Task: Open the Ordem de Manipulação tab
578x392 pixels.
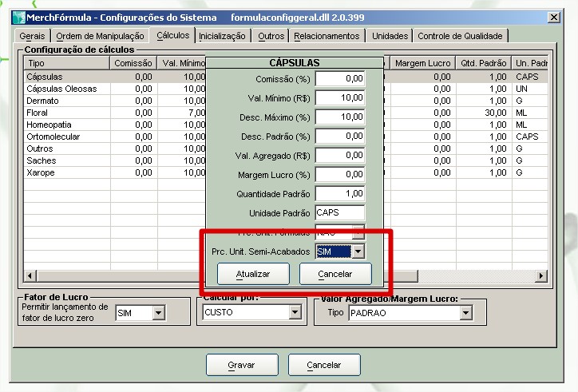Action: 101,36
